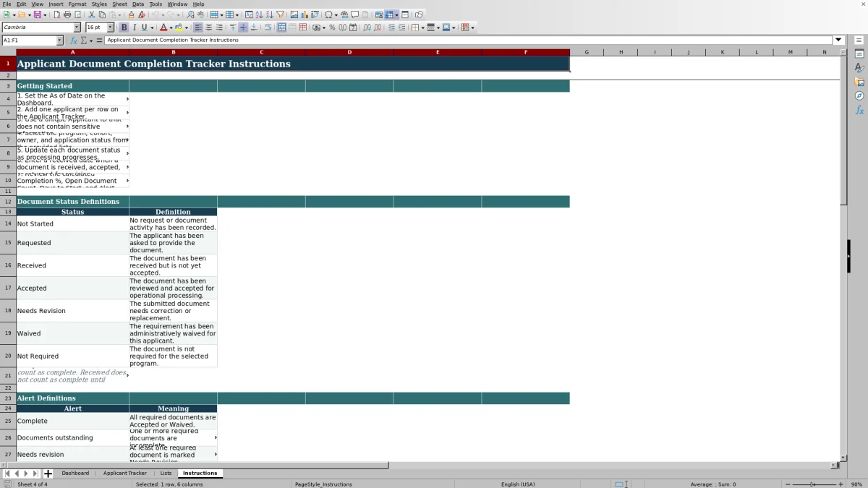
Task: Open Find & Replace from the toolbar
Action: tap(190, 14)
